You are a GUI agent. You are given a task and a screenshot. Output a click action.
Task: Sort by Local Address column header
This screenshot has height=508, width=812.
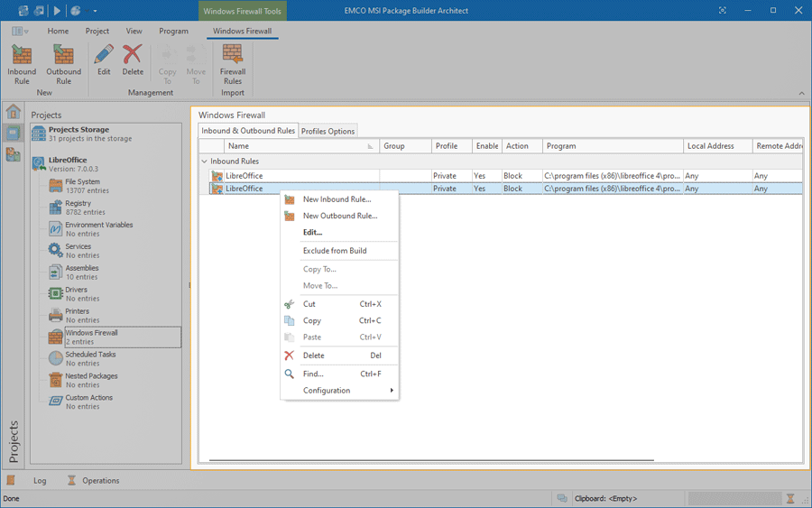(x=718, y=146)
